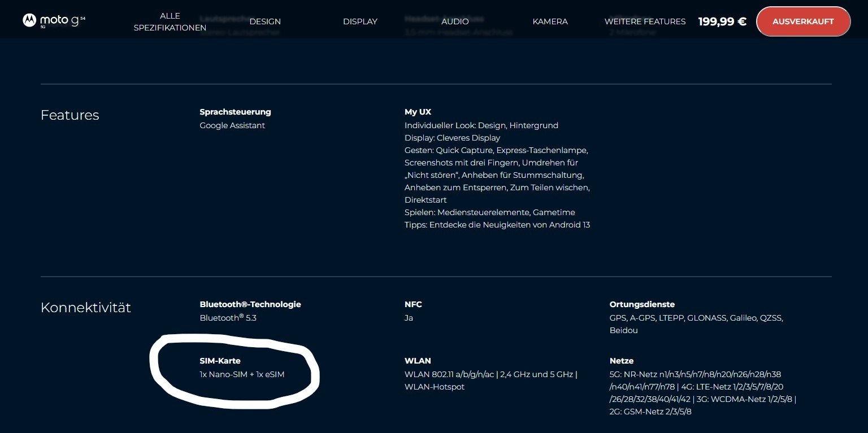The width and height of the screenshot is (868, 433).
Task: Click the Bluetooth®-Technologie spec title
Action: 250,304
